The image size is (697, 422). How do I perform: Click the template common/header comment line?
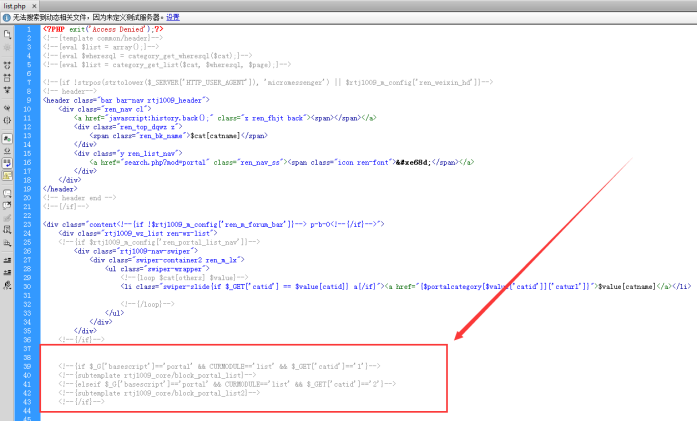coord(103,38)
